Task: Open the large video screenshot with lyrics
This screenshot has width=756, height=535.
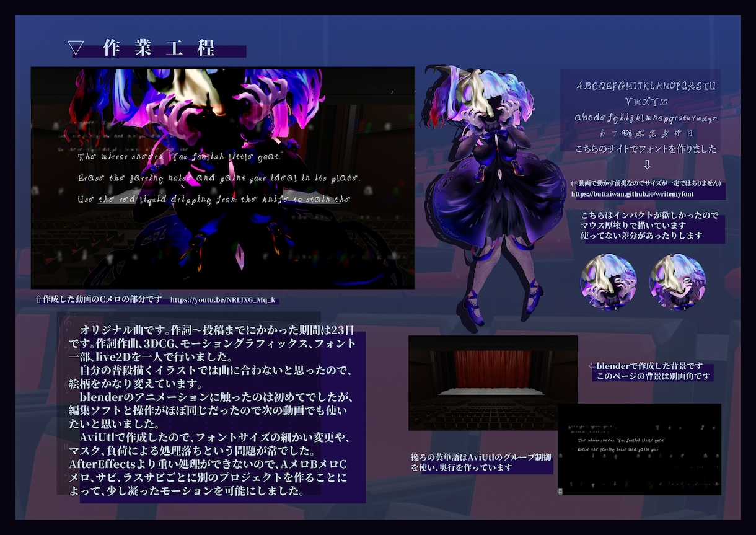Action: [x=222, y=177]
